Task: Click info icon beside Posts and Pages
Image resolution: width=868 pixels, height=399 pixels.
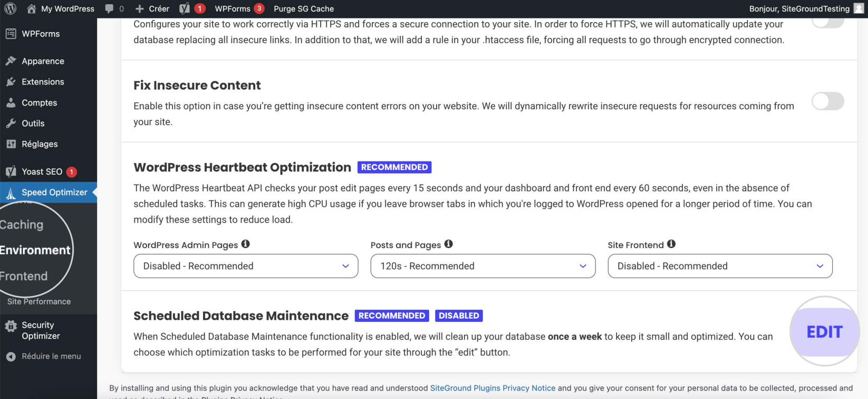Action: click(x=449, y=244)
